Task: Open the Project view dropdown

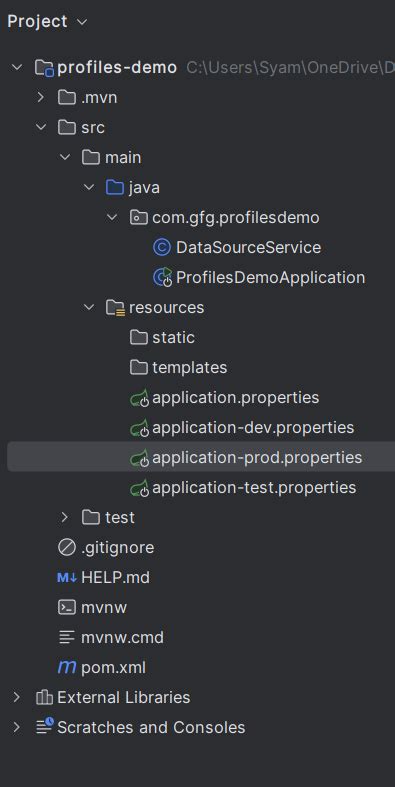Action: tap(82, 22)
